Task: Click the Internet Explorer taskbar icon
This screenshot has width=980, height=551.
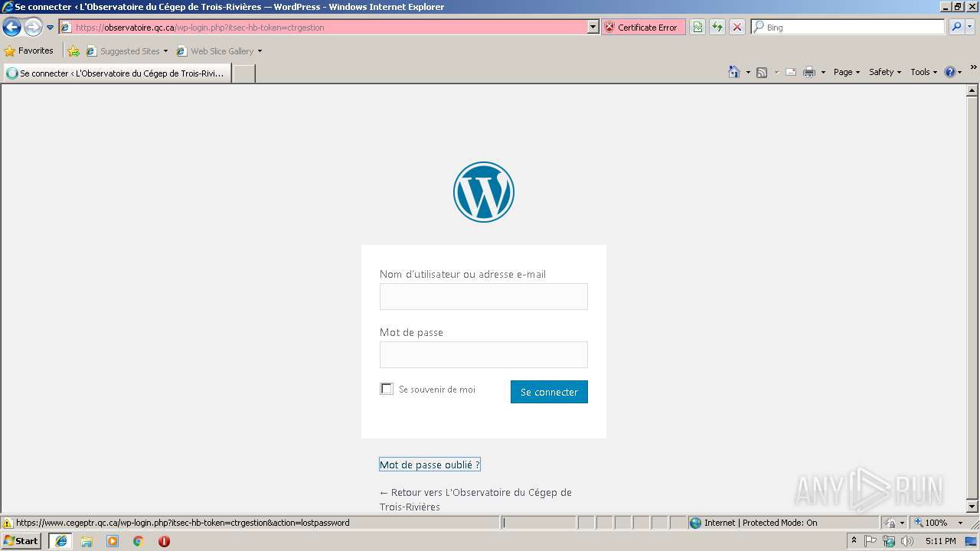Action: [61, 541]
